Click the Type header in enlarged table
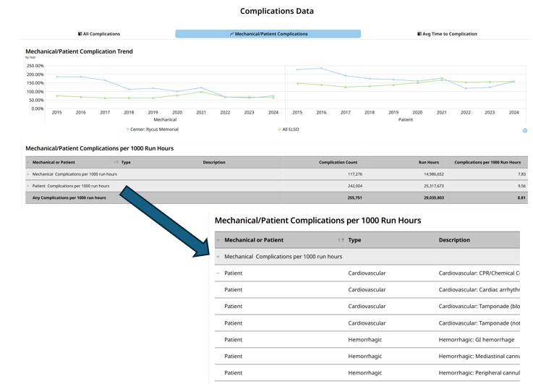 [354, 240]
